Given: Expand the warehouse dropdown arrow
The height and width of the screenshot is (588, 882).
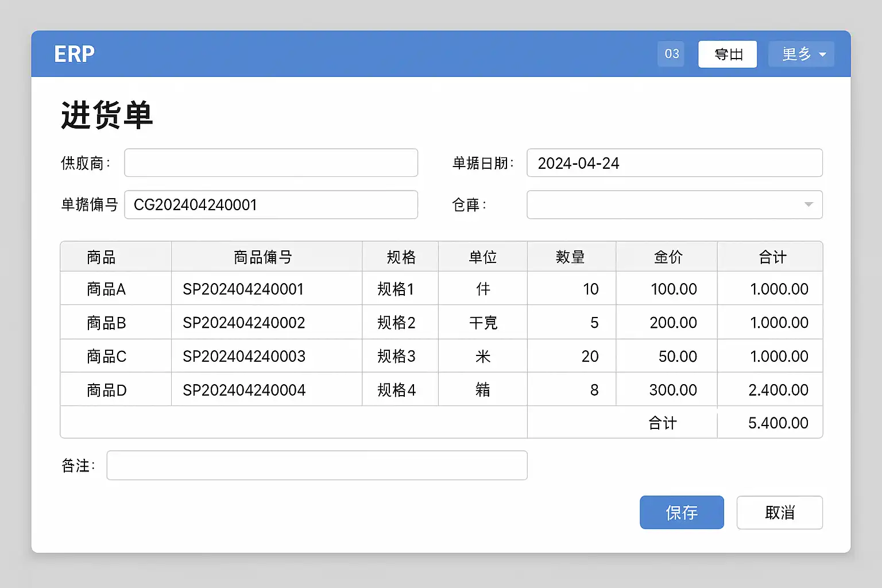Looking at the screenshot, I should click(808, 205).
